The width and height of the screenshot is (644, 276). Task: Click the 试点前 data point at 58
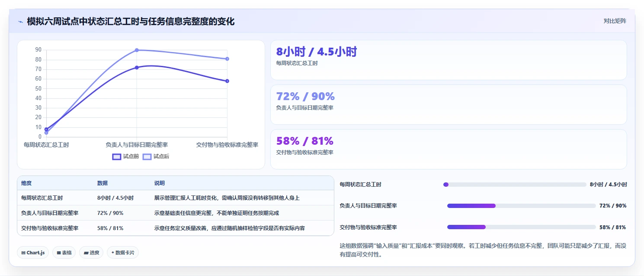coord(227,81)
